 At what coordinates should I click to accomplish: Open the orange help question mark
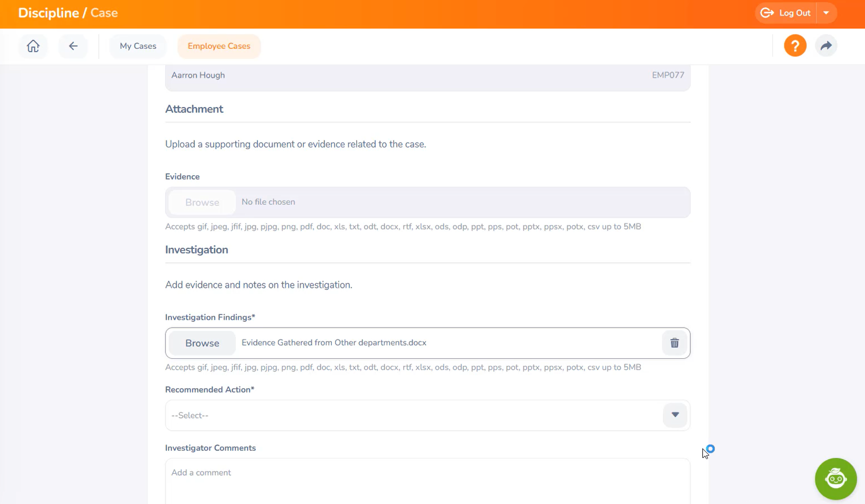(x=795, y=45)
